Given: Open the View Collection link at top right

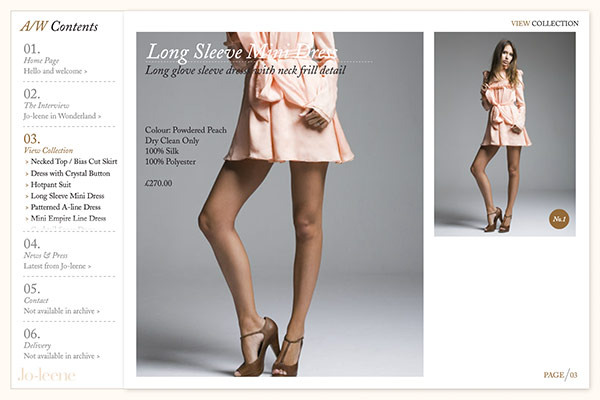Looking at the screenshot, I should tap(544, 23).
